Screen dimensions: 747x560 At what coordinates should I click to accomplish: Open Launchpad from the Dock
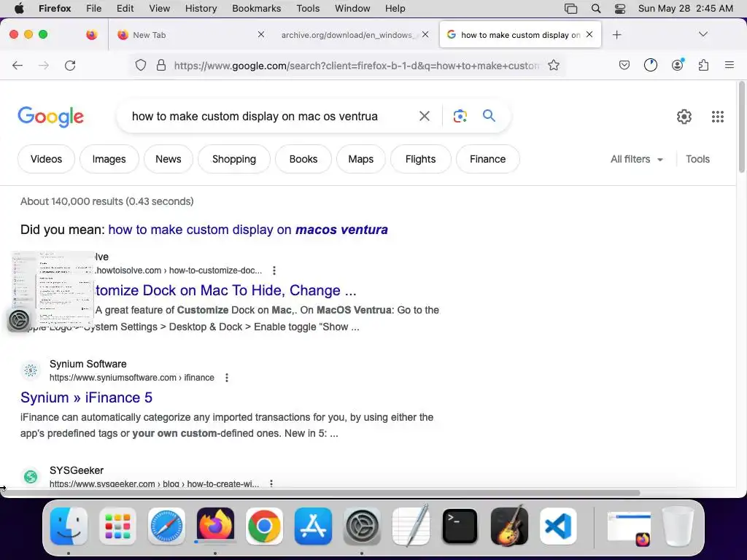point(117,526)
